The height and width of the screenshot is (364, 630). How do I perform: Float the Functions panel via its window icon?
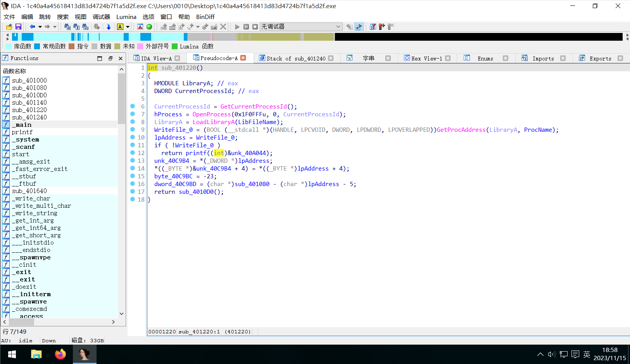[x=110, y=59]
